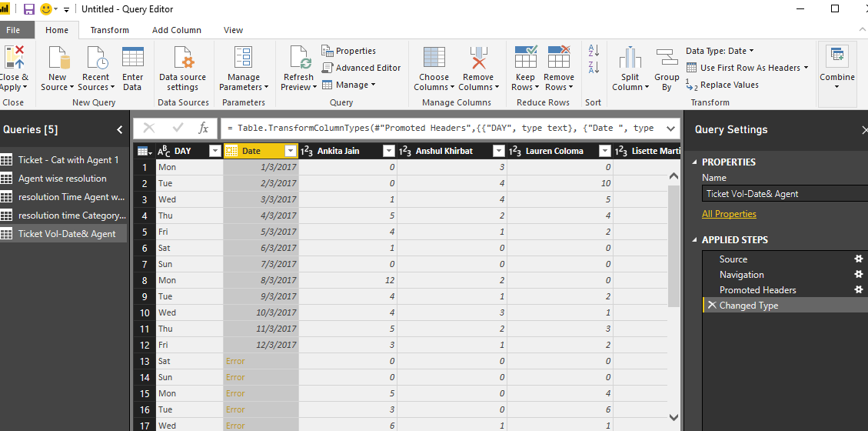
Task: Open the DAY column filter dropdown
Action: click(x=215, y=151)
